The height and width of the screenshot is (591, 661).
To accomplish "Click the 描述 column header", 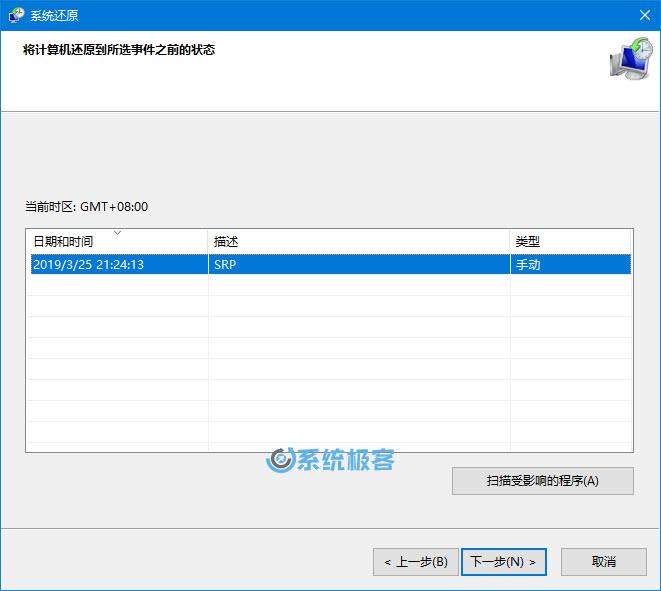I will [x=359, y=241].
